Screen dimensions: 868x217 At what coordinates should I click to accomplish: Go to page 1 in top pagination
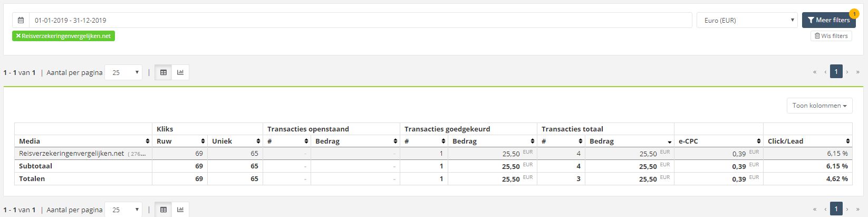(x=836, y=72)
